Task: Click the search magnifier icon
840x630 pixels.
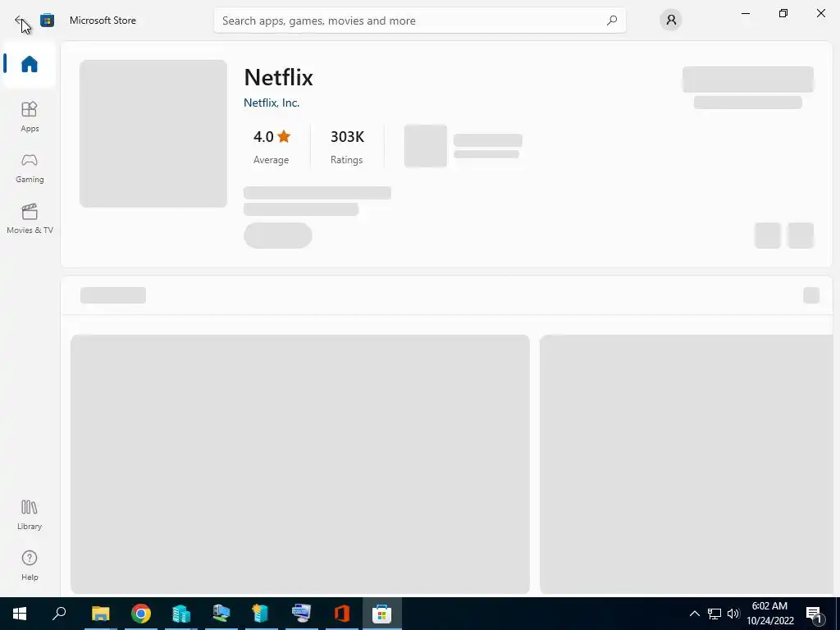Action: [x=612, y=21]
